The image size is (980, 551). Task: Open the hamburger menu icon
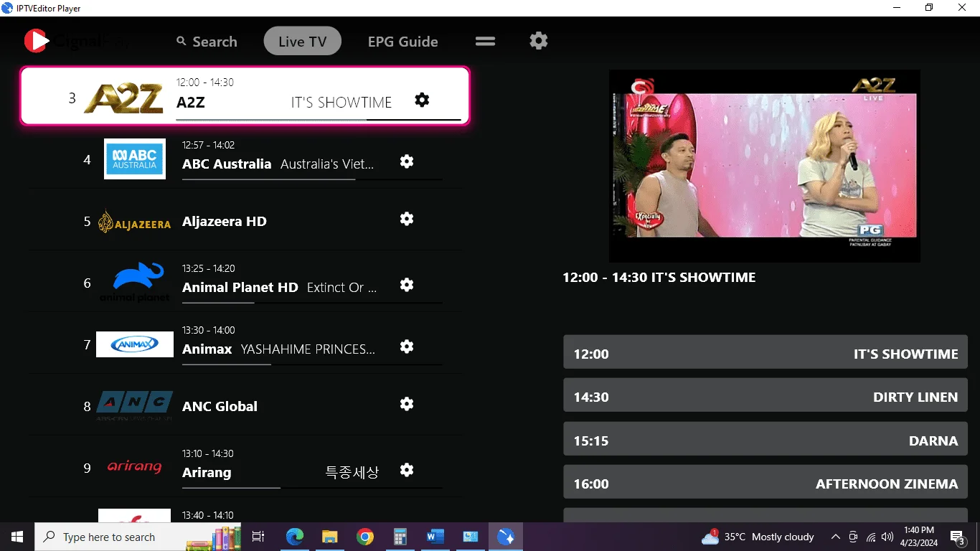click(486, 41)
